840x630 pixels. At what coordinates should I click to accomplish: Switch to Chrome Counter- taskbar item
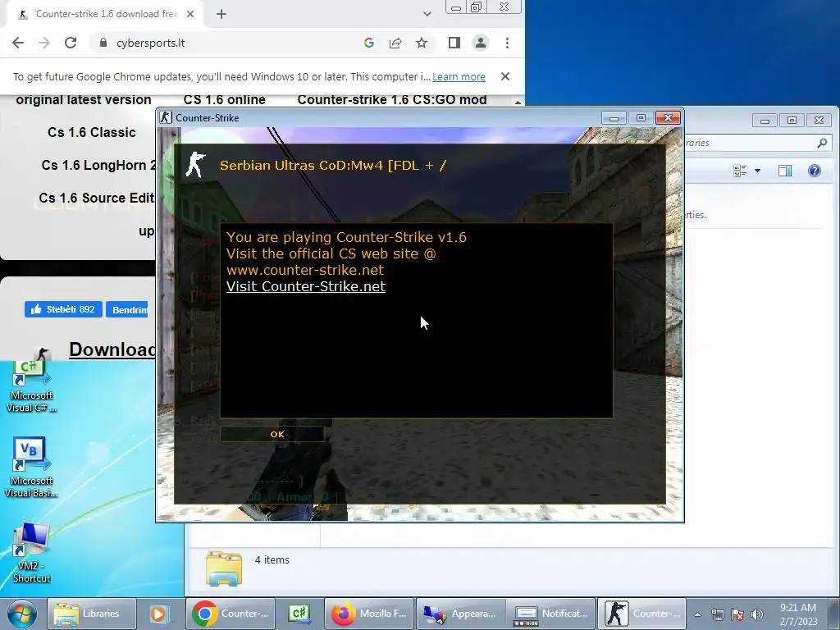231,614
